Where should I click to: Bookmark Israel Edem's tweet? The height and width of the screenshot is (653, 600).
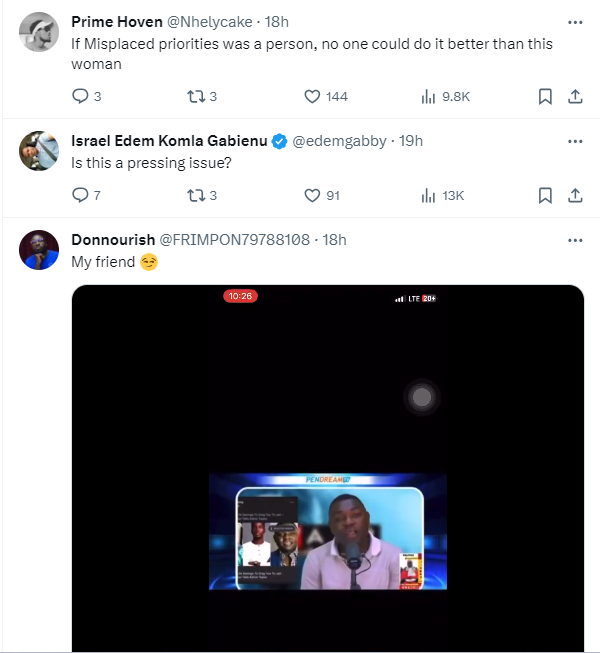[x=545, y=195]
